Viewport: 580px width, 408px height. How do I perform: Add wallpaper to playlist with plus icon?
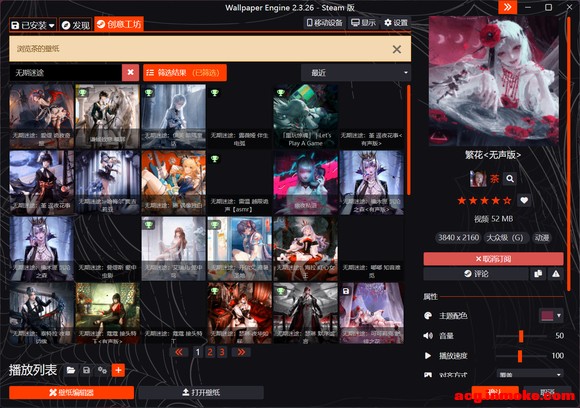point(118,370)
